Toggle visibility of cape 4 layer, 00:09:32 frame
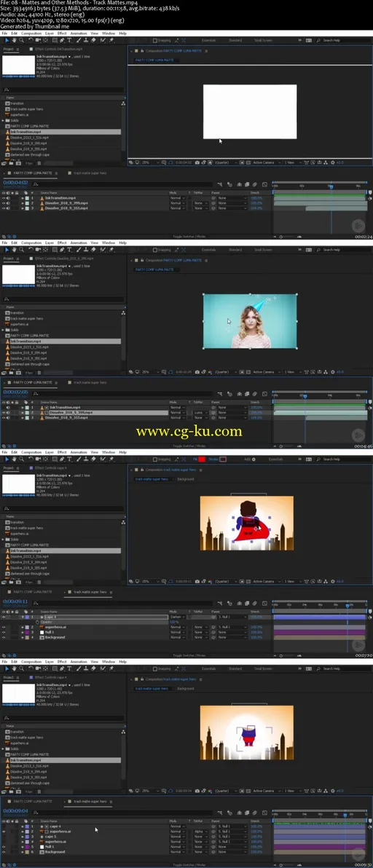Viewport: 373px width, 868px height. tap(4, 826)
